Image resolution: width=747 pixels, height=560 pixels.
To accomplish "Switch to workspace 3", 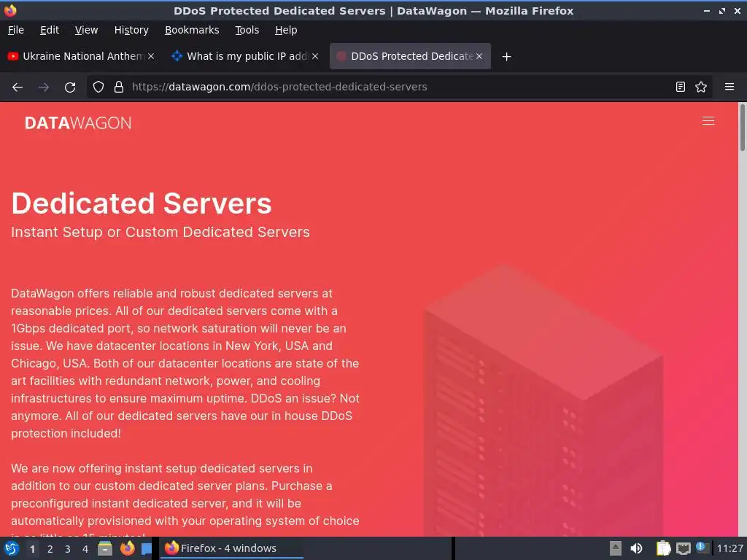I will point(68,549).
